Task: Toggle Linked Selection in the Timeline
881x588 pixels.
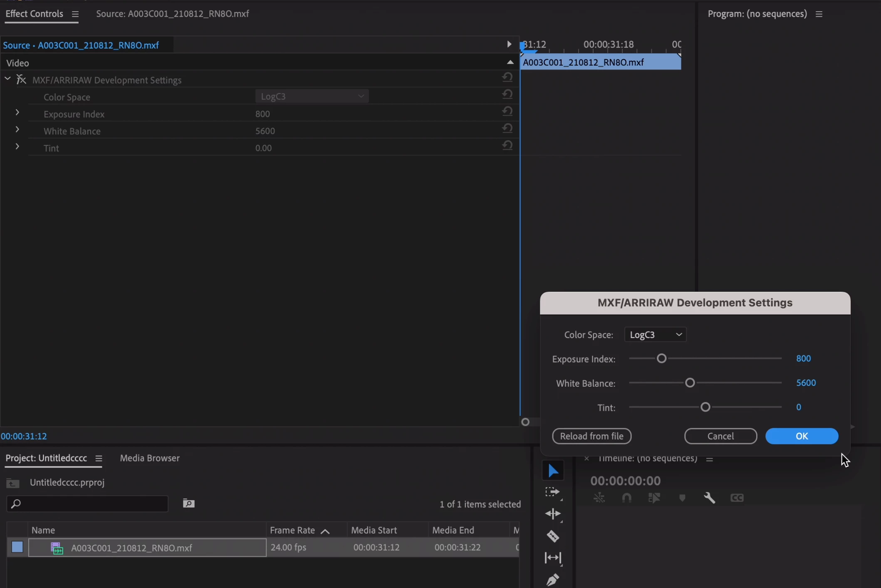Action: click(654, 498)
